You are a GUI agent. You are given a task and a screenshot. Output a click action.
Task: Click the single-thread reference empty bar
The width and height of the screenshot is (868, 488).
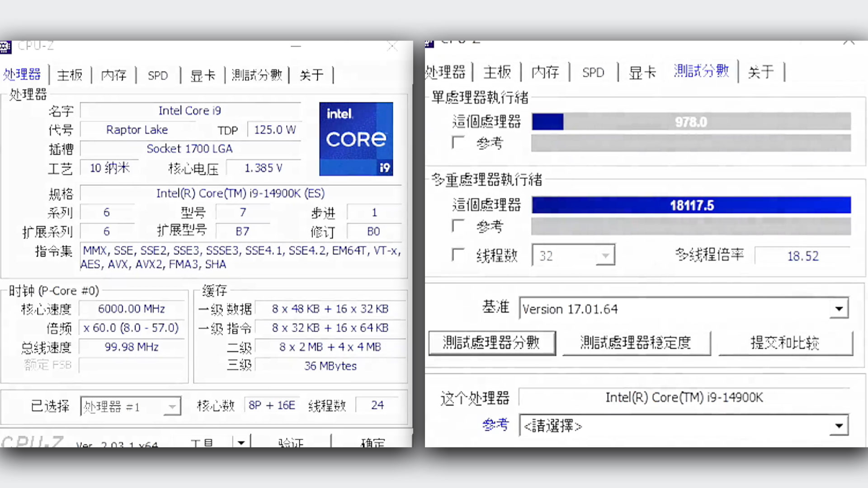[x=691, y=143]
